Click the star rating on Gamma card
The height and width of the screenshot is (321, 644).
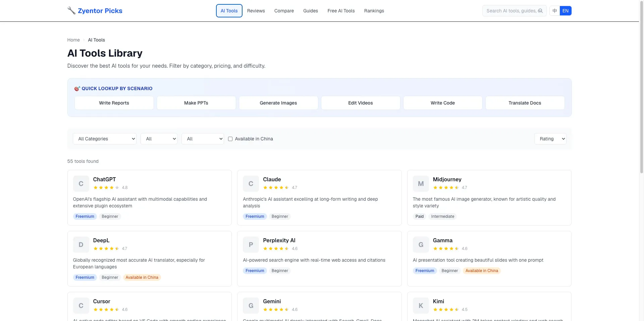(x=446, y=249)
